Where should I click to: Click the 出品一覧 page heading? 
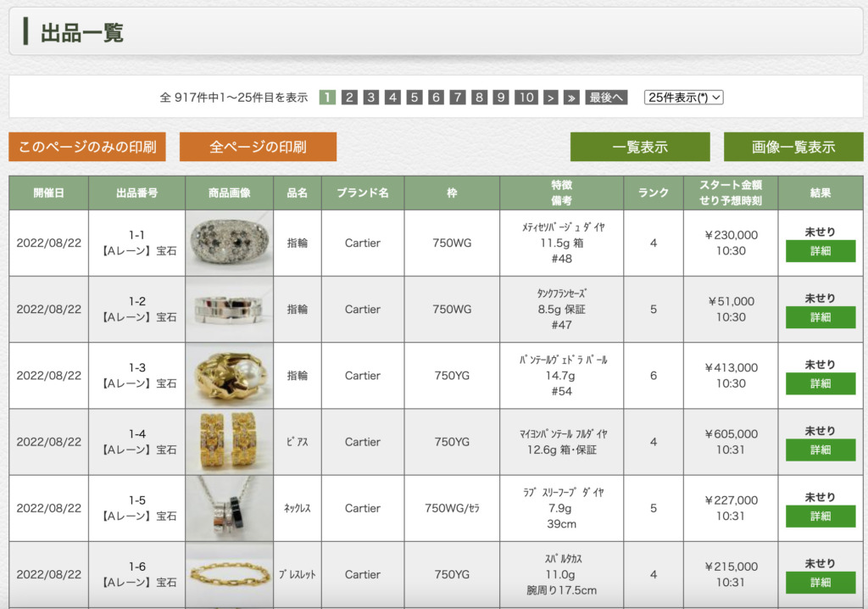tap(82, 33)
